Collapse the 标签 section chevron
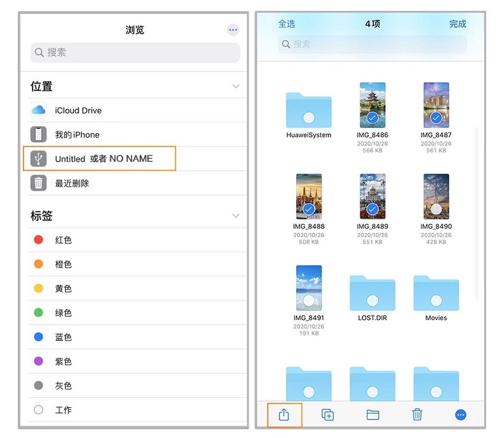504x438 pixels. tap(236, 215)
